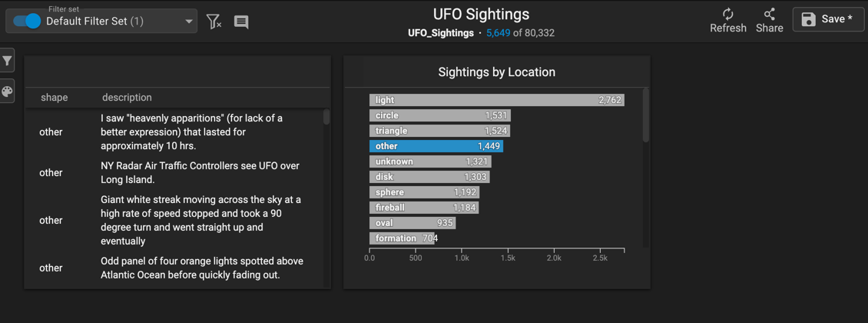Select the triangle bar in chart
The width and height of the screenshot is (868, 323).
click(439, 131)
